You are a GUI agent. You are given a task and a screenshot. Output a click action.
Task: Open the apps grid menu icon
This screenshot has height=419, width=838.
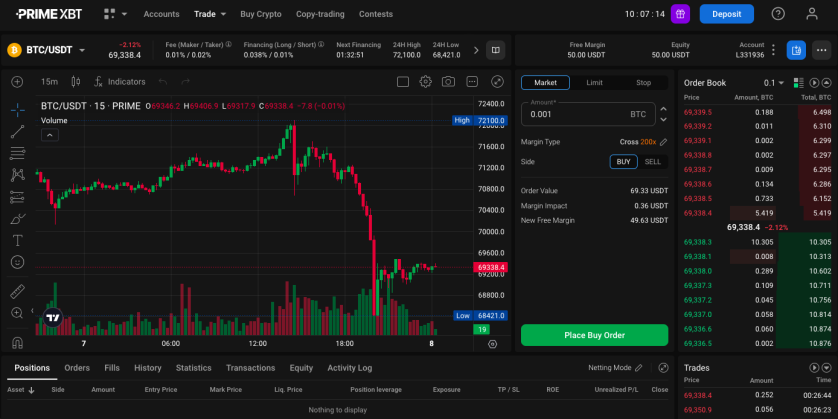tap(110, 14)
